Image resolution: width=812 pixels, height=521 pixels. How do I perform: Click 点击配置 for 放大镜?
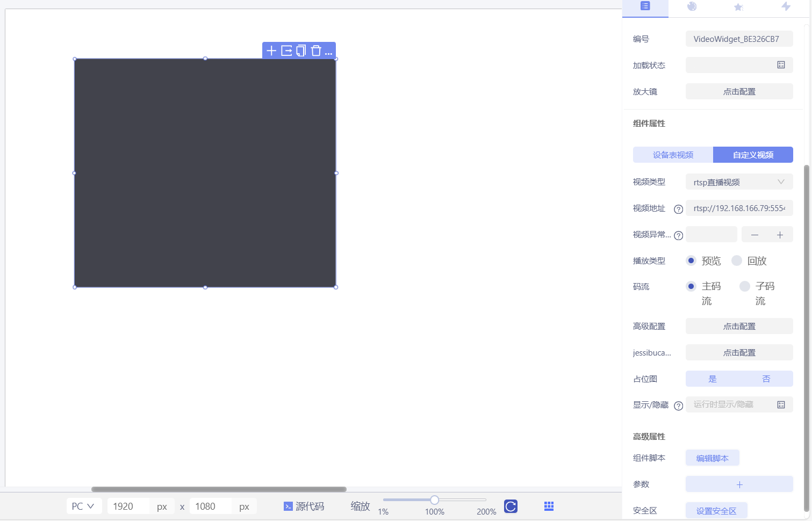click(x=739, y=91)
